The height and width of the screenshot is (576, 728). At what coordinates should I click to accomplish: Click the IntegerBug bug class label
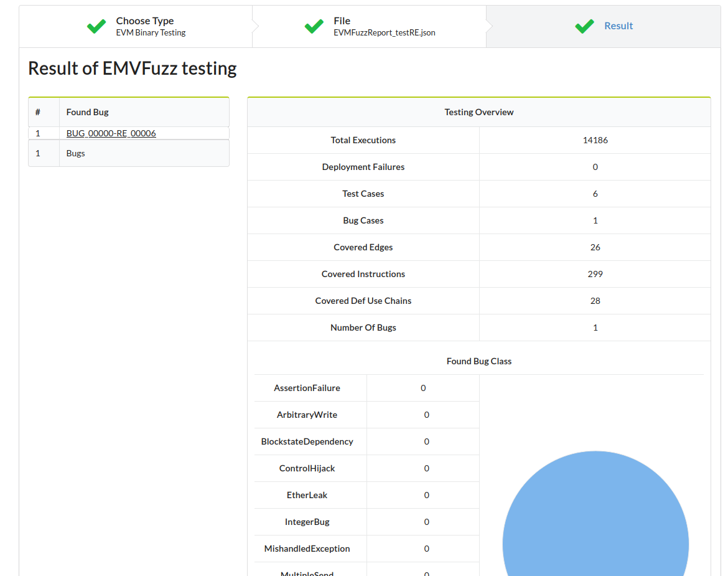point(307,522)
